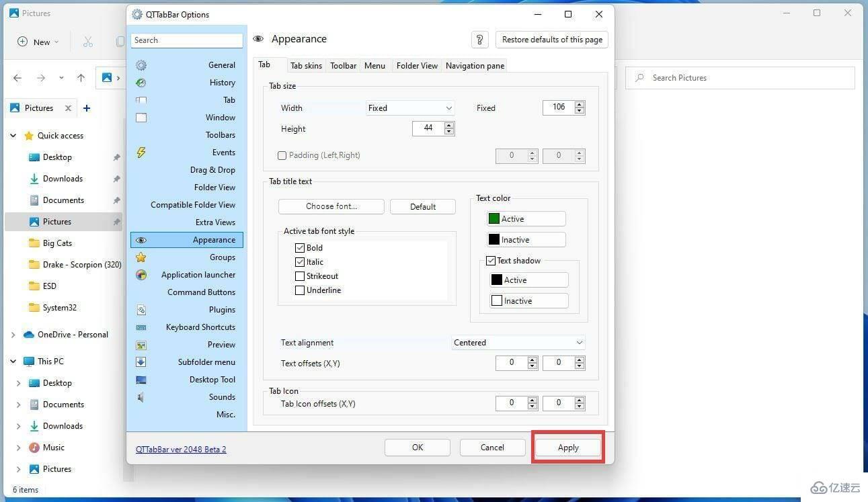
Task: Switch to the Navigation pane tab
Action: [475, 66]
